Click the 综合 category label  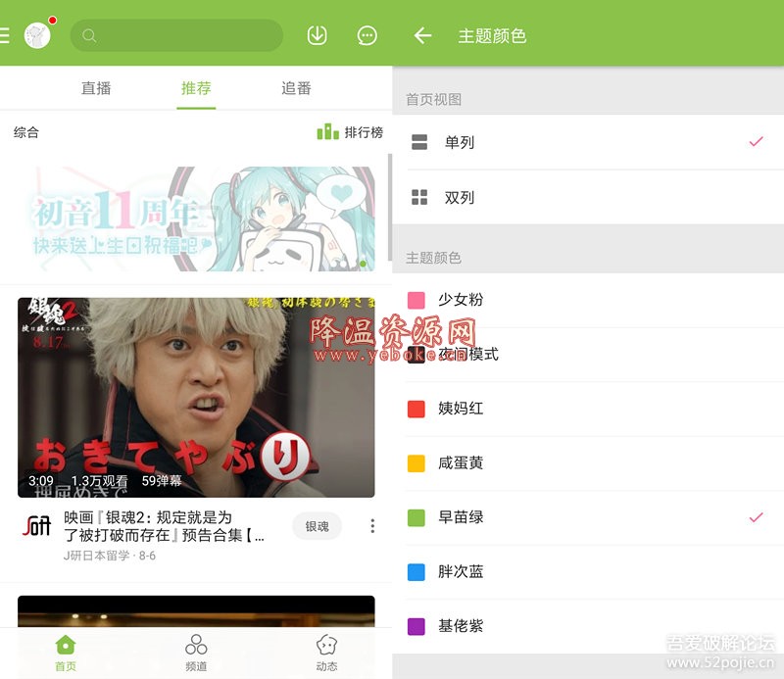(26, 132)
